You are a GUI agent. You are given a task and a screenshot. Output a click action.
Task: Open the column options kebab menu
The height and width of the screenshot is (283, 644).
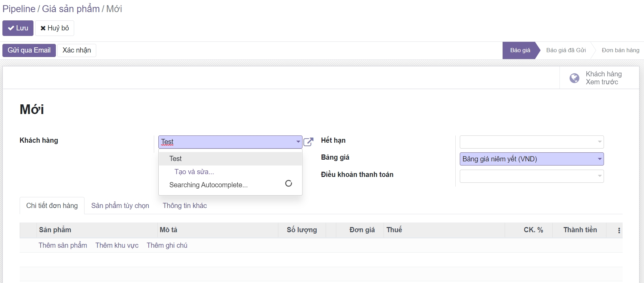619,230
